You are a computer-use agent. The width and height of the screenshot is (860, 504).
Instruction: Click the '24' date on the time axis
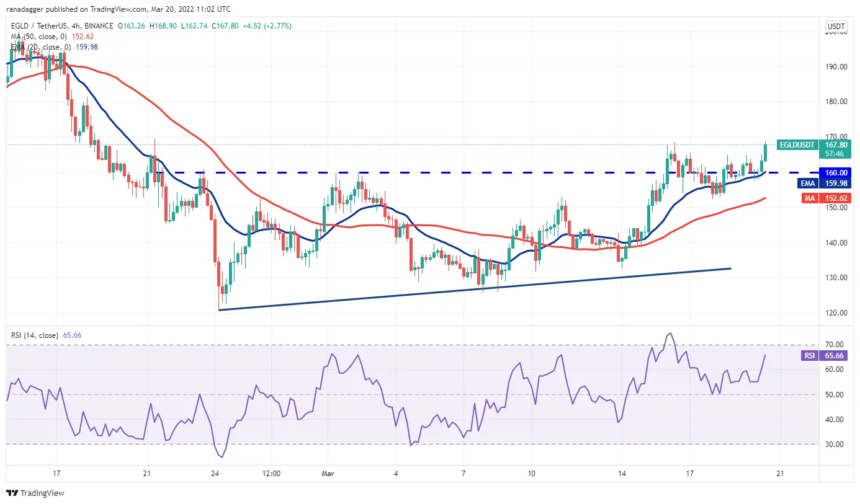click(216, 473)
